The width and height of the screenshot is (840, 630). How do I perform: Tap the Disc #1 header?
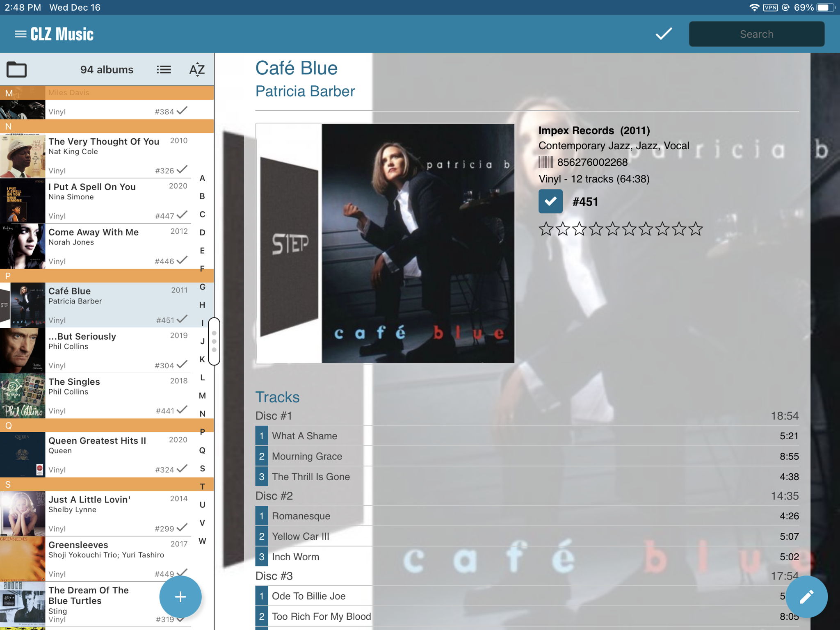tap(274, 416)
